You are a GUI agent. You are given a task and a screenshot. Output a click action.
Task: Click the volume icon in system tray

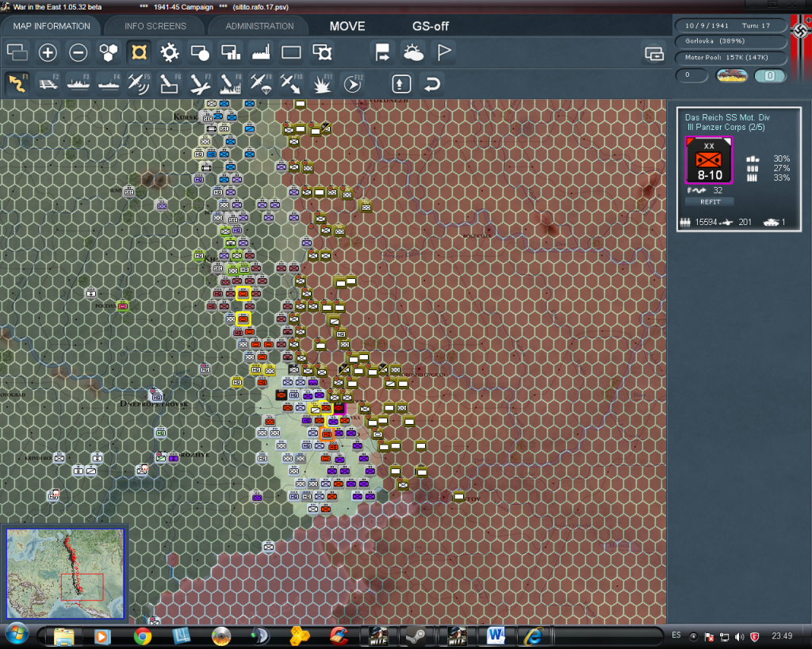740,636
